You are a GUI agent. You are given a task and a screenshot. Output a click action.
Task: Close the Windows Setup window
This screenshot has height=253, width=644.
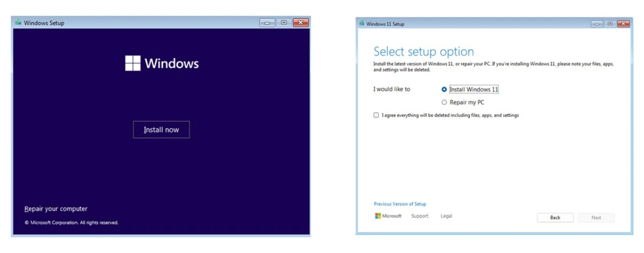tap(301, 23)
